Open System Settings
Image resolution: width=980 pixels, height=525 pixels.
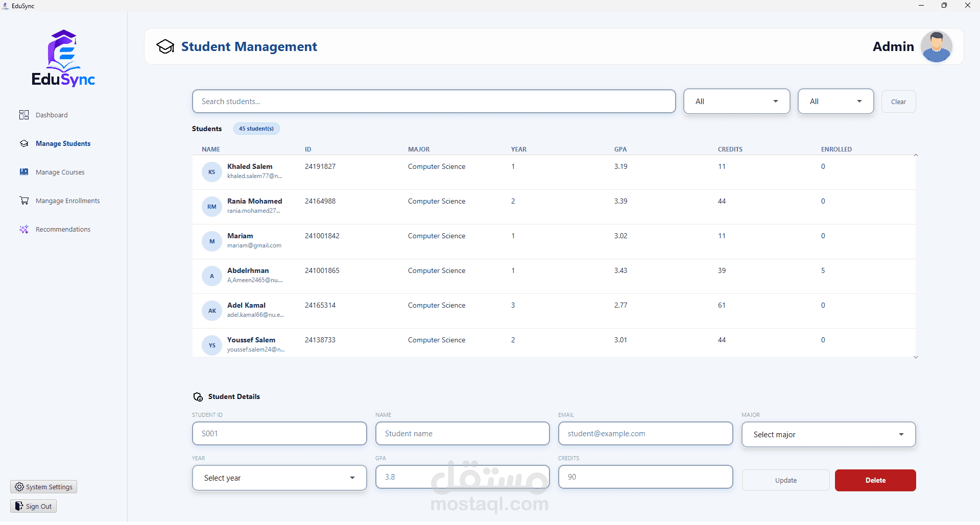(x=44, y=487)
